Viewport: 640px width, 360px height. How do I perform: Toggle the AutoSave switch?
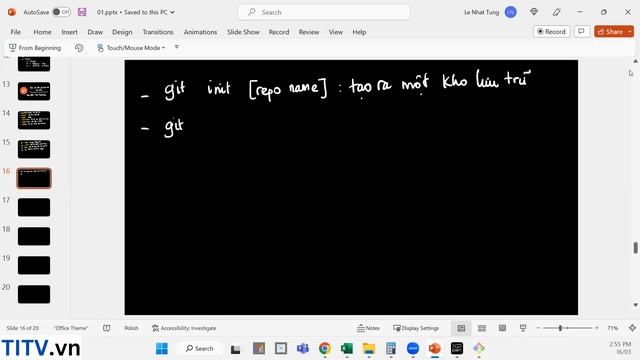(x=61, y=12)
